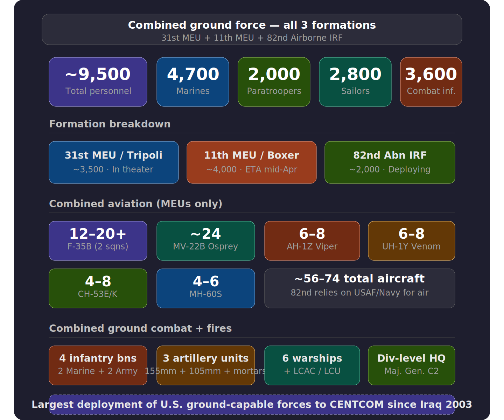The height and width of the screenshot is (420, 504).
Task: Click the ~9,500 Total personnel card
Action: click(98, 82)
